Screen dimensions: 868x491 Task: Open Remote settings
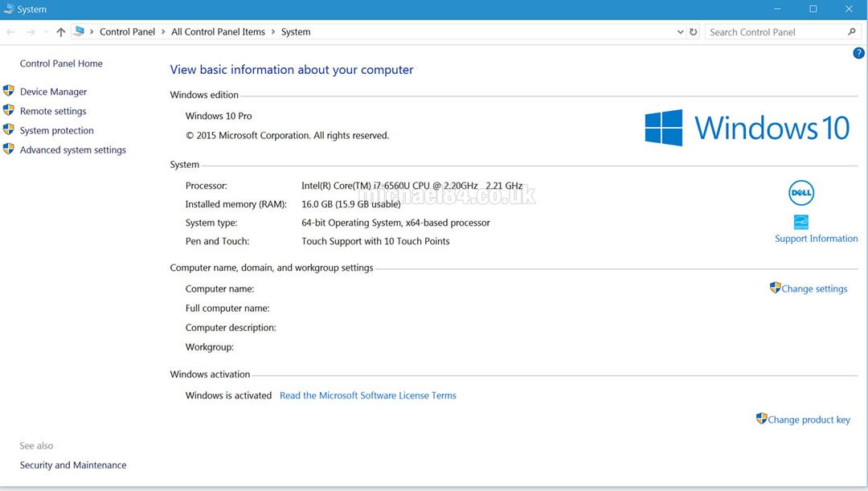pos(53,111)
